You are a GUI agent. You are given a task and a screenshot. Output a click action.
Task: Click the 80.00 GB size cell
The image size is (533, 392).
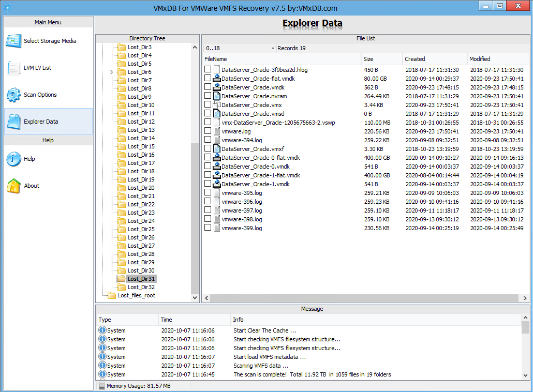pyautogui.click(x=376, y=79)
